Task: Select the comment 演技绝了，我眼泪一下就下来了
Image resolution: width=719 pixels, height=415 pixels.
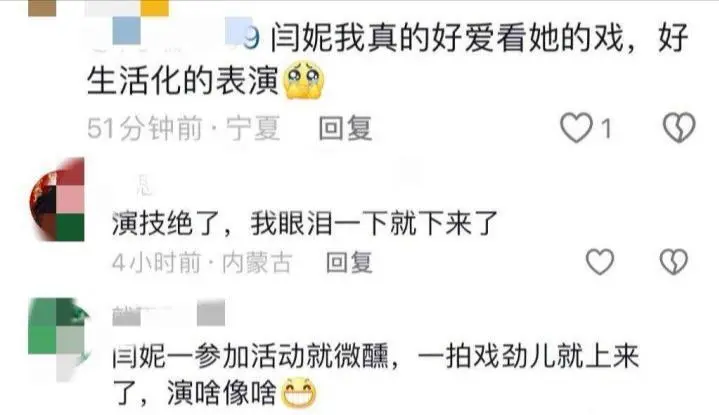Action: 305,224
